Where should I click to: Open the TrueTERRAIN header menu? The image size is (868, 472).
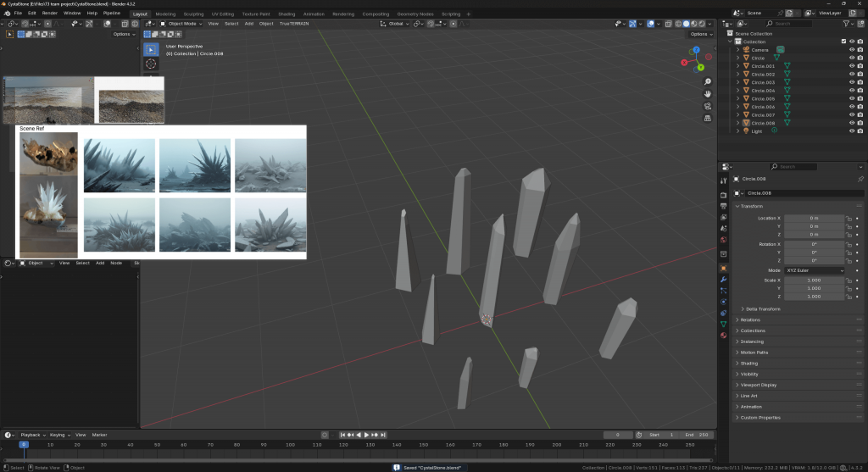pyautogui.click(x=294, y=24)
